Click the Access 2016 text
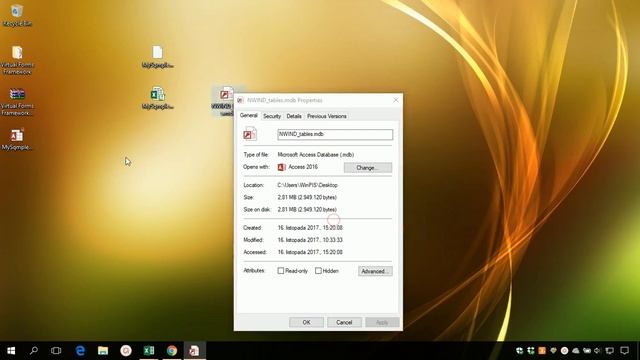This screenshot has height=360, width=640. (x=303, y=167)
